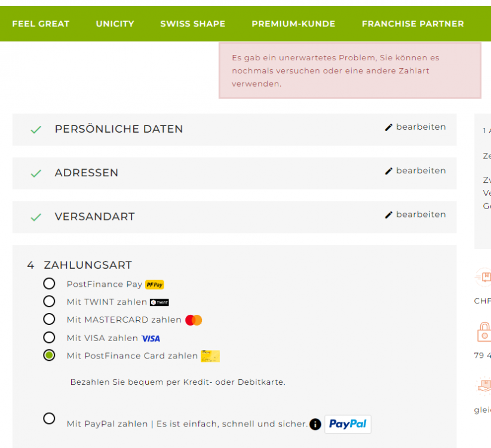Click bearbeiten next to PERSÖNLICHE DATEN

[x=420, y=127]
